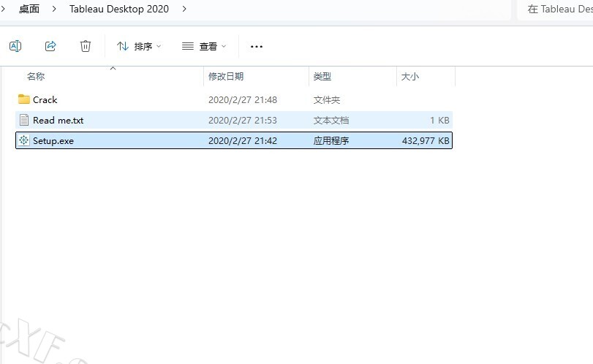
Task: Click the Read me.txt file icon
Action: point(24,120)
